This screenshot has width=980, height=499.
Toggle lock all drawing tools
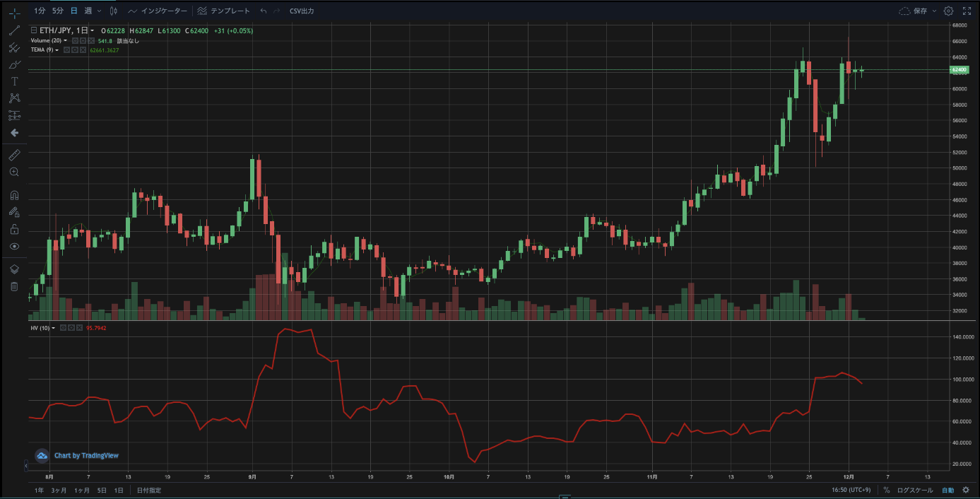click(14, 229)
